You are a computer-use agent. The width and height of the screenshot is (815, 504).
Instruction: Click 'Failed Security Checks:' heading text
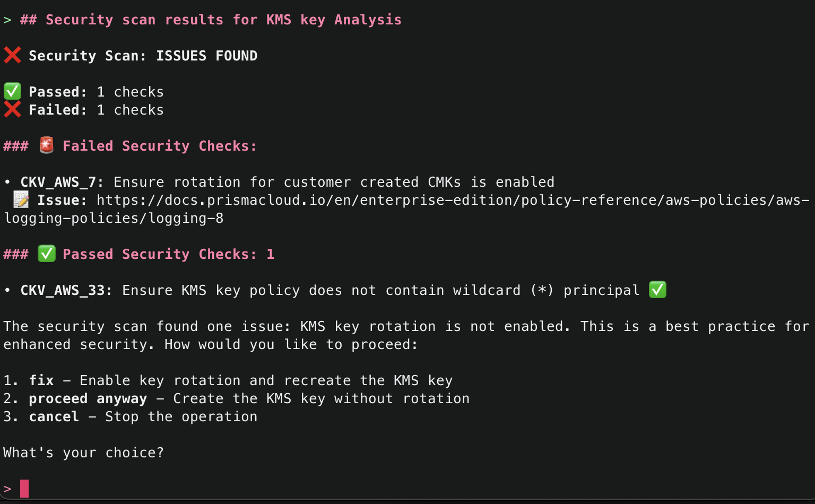pos(159,146)
